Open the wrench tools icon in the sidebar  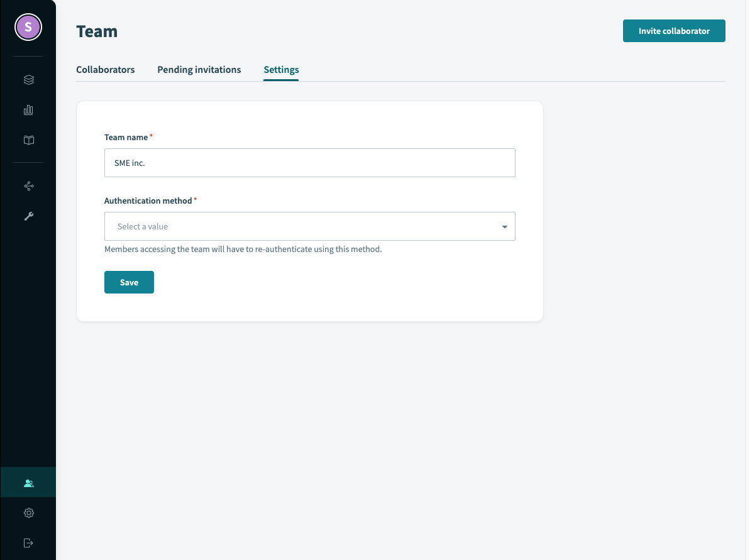pyautogui.click(x=28, y=216)
